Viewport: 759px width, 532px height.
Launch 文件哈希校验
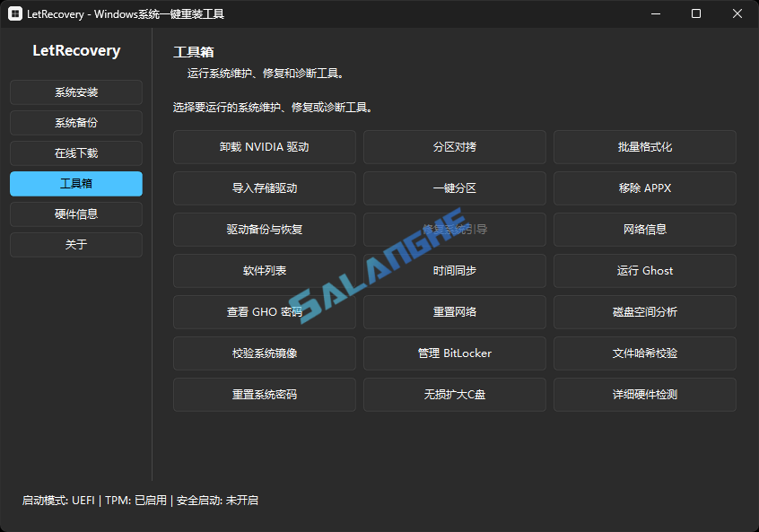[645, 353]
